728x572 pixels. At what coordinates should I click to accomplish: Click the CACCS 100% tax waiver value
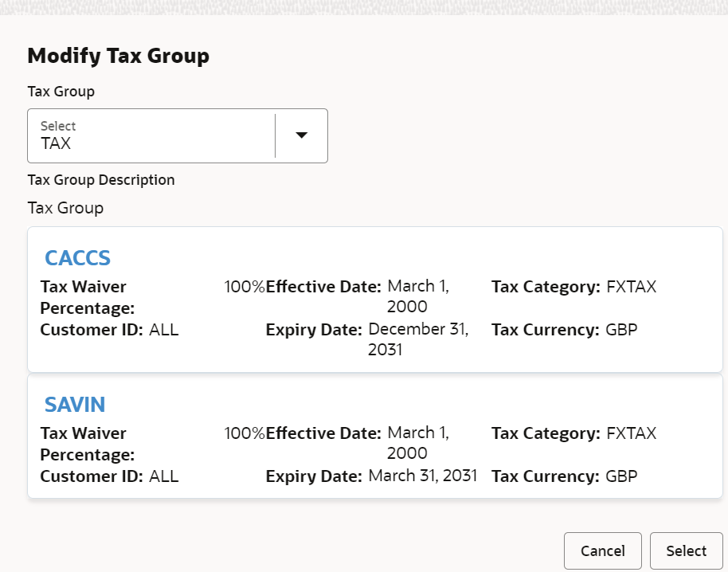[245, 287]
